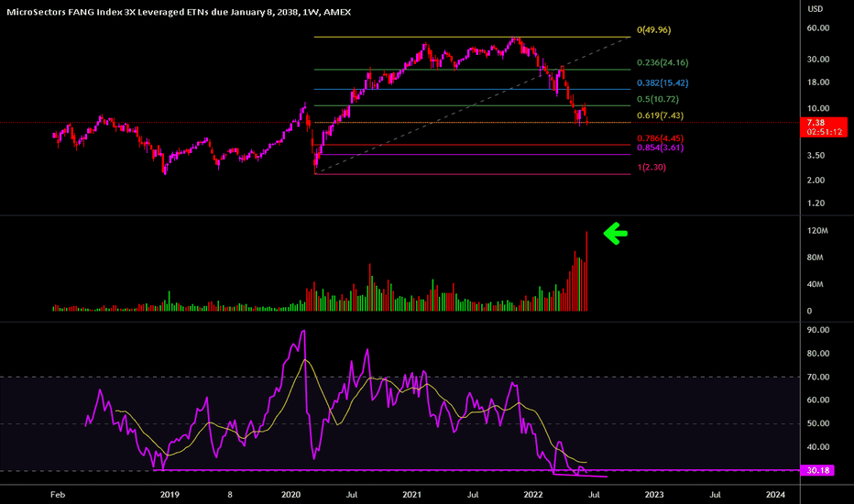Select the 0.854(3.61) Fibonacci label
Image resolution: width=854 pixels, height=504 pixels.
click(x=660, y=148)
